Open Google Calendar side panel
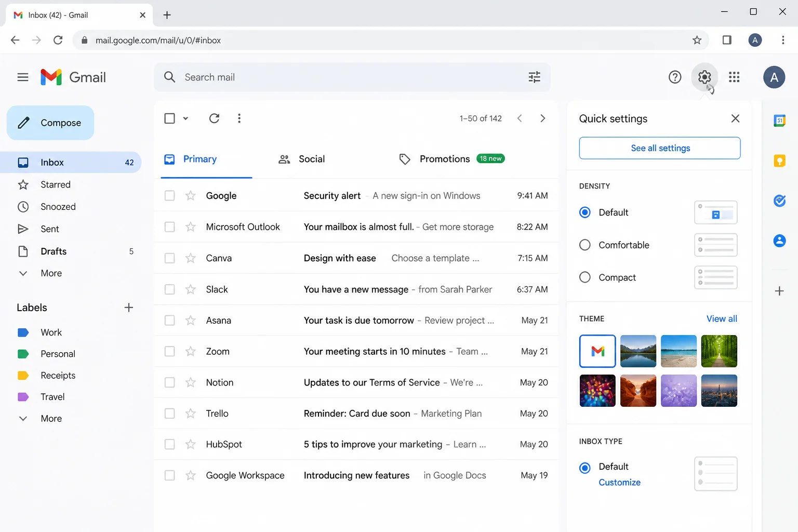This screenshot has width=798, height=532. coord(779,121)
